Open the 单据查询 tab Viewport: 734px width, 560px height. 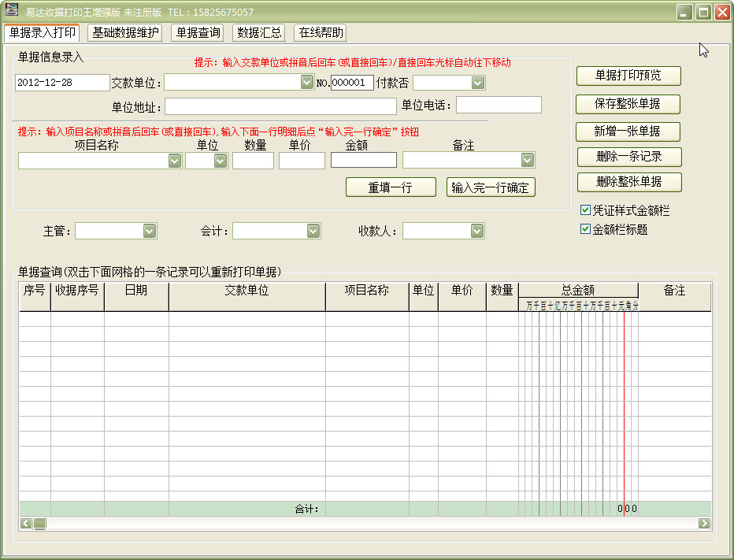[198, 33]
